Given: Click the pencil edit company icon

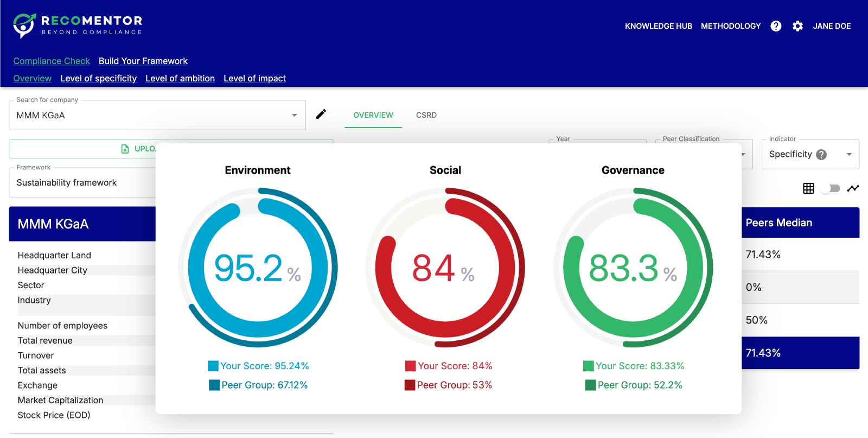Looking at the screenshot, I should coord(321,114).
